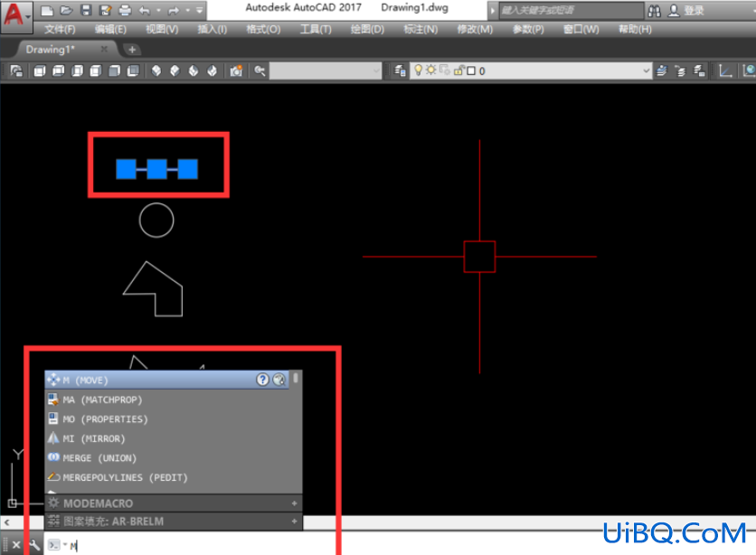Open the 文件(F) menu
The height and width of the screenshot is (555, 756).
[61, 30]
